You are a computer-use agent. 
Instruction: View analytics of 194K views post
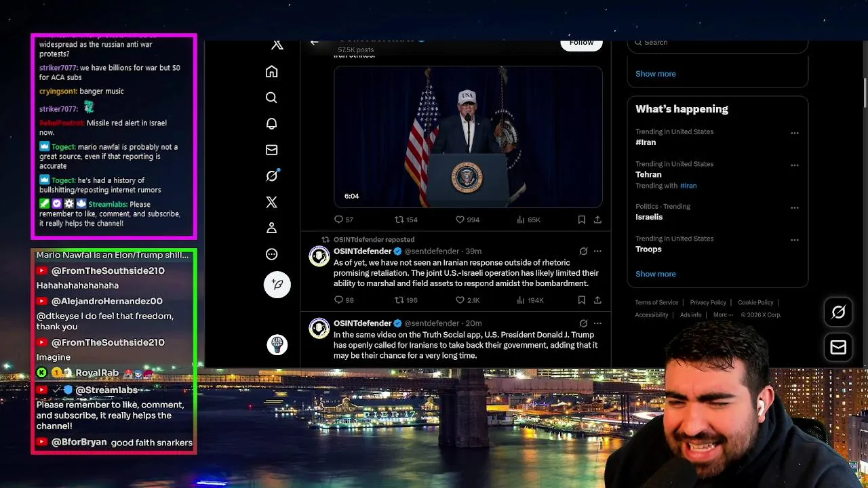point(530,300)
